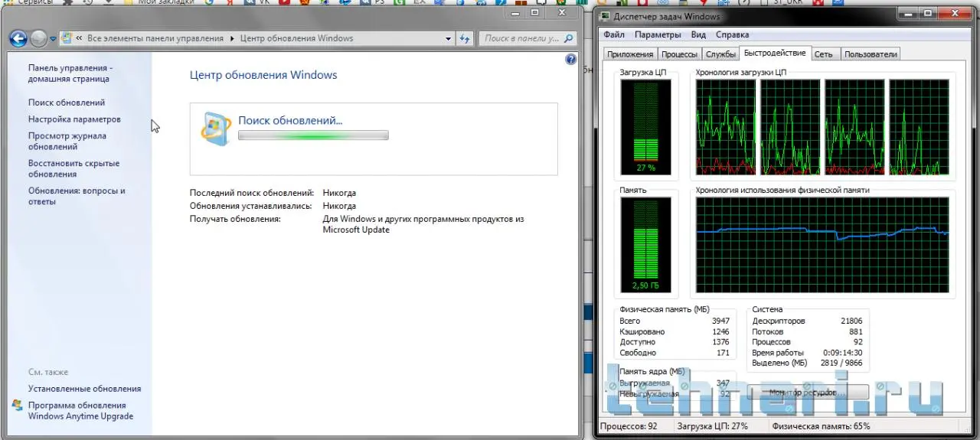Viewport: 980px width, 440px height.
Task: Open recent pages dropdown beside navigation arrows
Action: click(53, 38)
